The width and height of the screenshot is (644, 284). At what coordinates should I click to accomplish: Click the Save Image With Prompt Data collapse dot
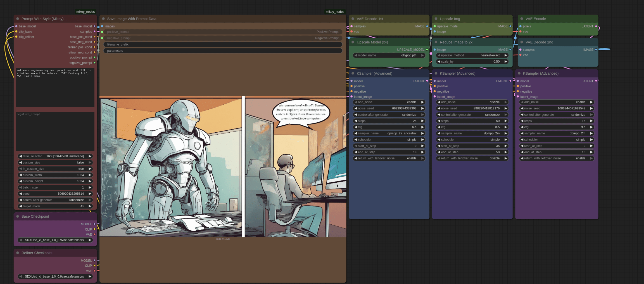click(103, 19)
